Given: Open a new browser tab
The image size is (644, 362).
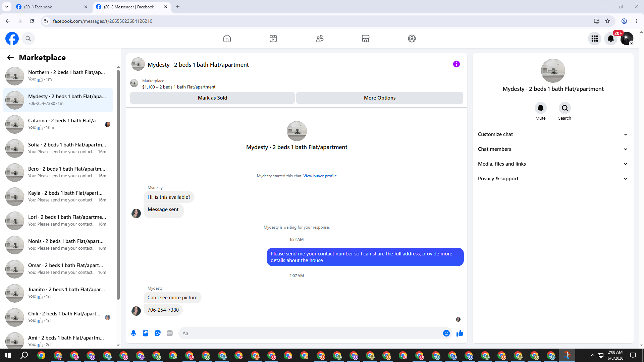Looking at the screenshot, I should point(178,7).
